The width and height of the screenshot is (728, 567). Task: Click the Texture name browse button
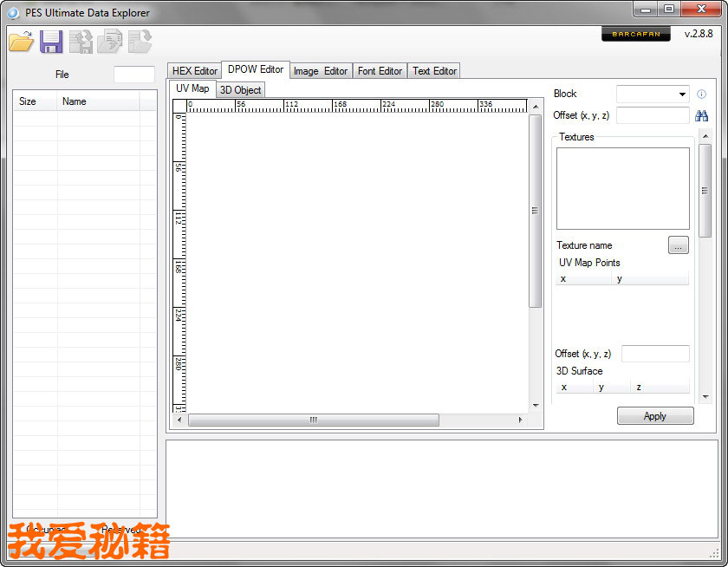tap(679, 245)
